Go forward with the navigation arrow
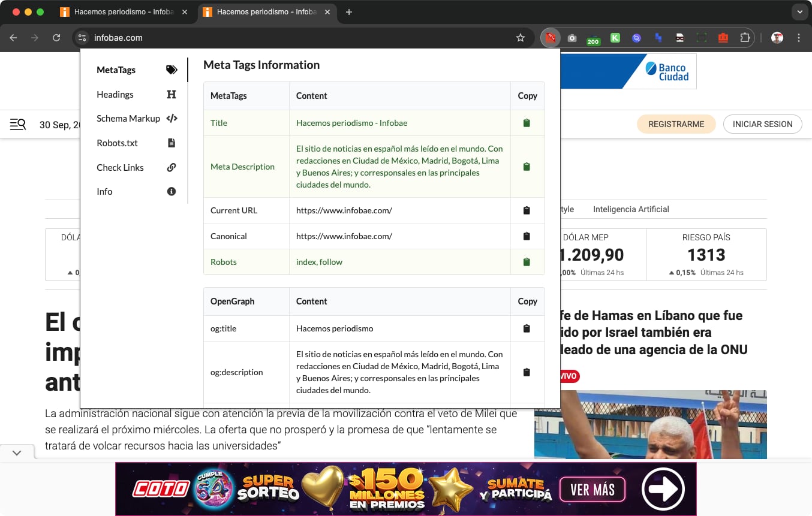The height and width of the screenshot is (516, 812). pyautogui.click(x=35, y=38)
